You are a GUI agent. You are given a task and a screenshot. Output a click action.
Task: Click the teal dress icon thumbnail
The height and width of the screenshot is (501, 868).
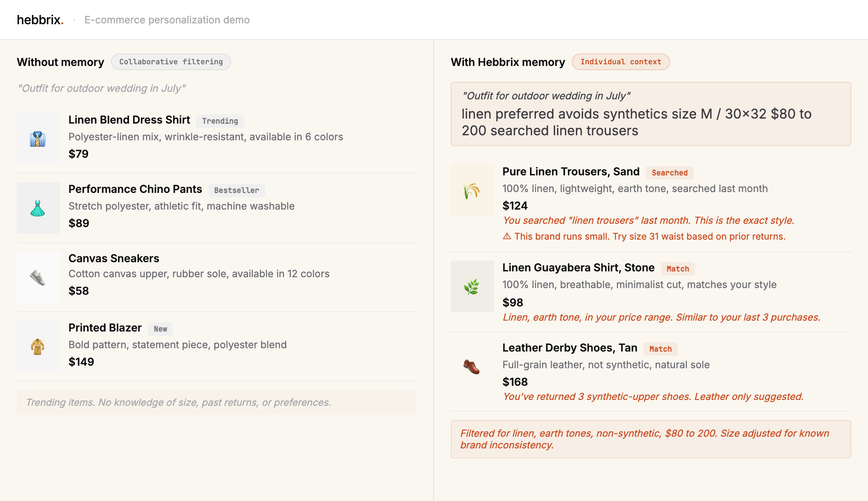tap(38, 208)
